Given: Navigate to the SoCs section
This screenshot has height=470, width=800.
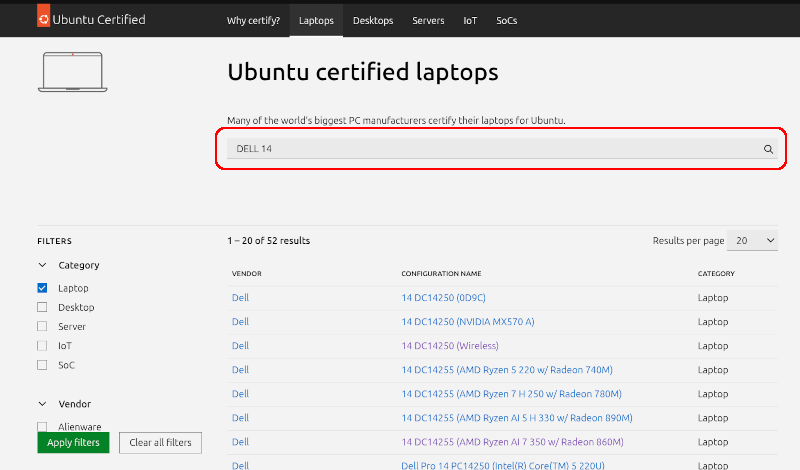Looking at the screenshot, I should [507, 20].
